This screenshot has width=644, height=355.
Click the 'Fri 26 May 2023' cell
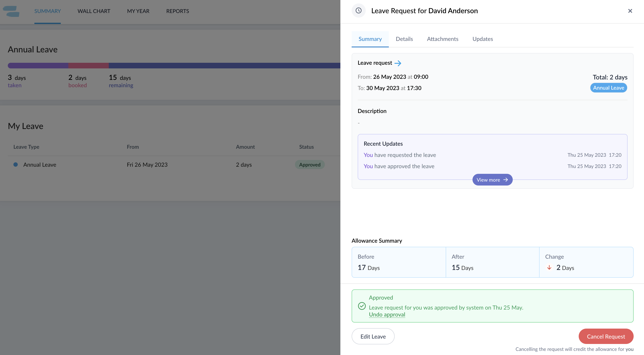[x=147, y=165]
